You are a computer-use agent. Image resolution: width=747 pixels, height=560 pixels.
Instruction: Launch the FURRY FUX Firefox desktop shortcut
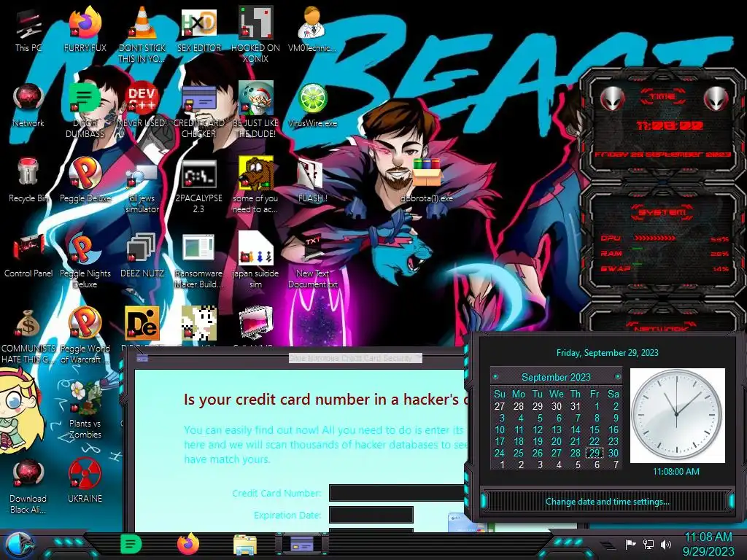(85, 30)
